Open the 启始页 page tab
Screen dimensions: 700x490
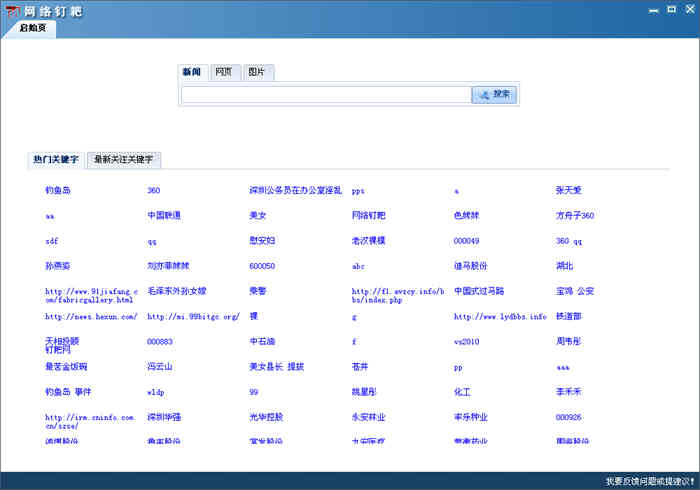pyautogui.click(x=31, y=28)
